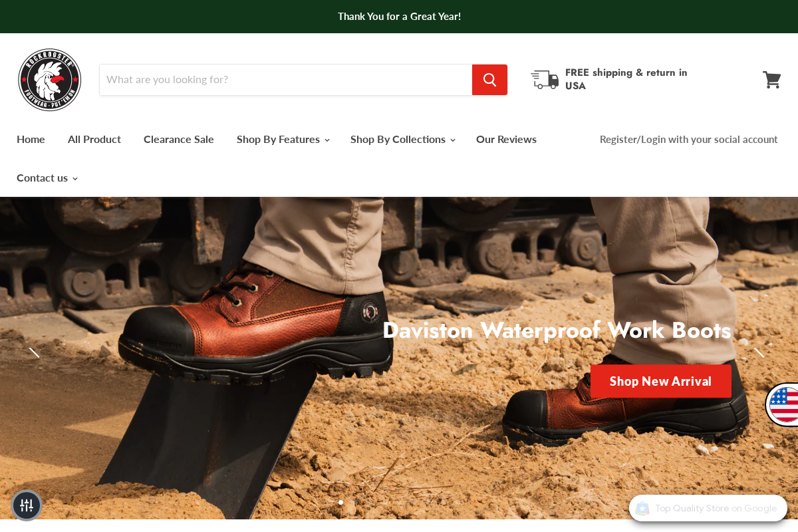Navigate to the Home menu item
The width and height of the screenshot is (798, 532).
point(31,140)
